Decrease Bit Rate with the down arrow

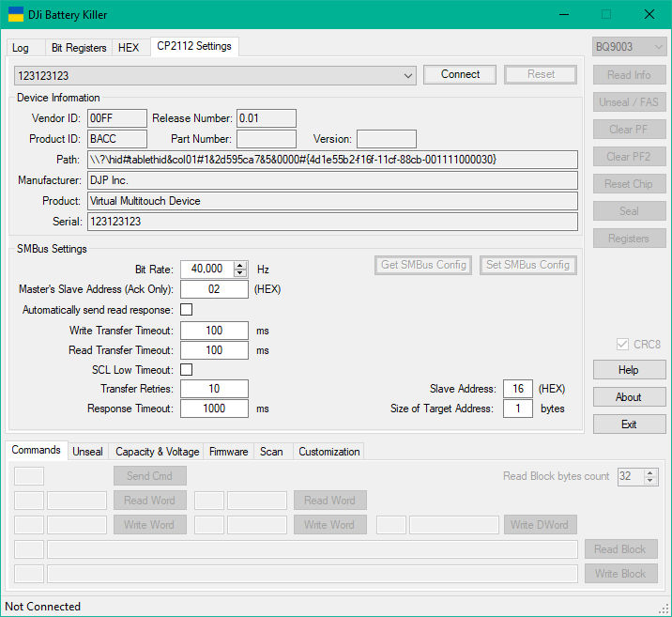tap(240, 272)
